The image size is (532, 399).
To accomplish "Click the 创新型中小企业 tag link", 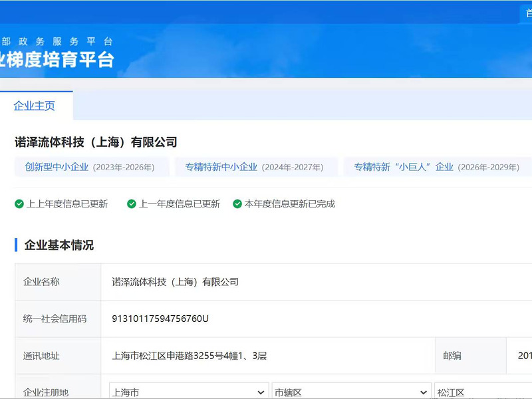I will tap(57, 167).
